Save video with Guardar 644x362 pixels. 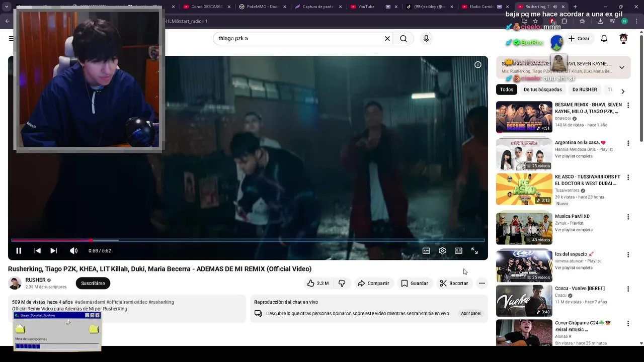click(415, 283)
